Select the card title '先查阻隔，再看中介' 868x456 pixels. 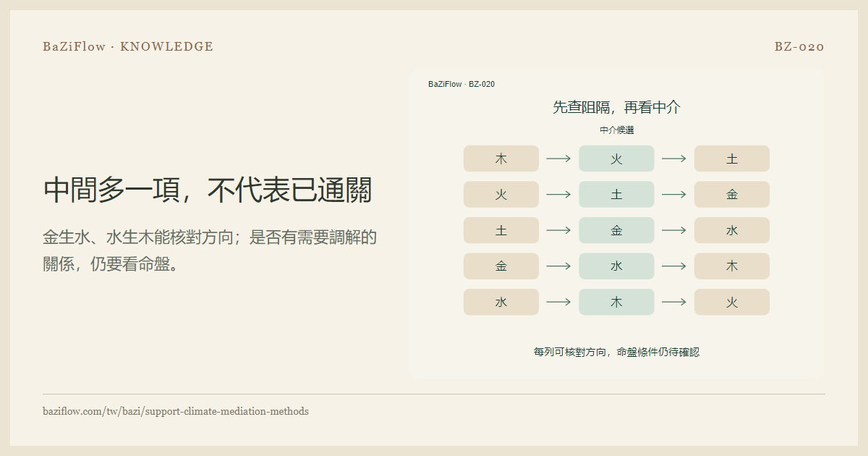pos(616,107)
